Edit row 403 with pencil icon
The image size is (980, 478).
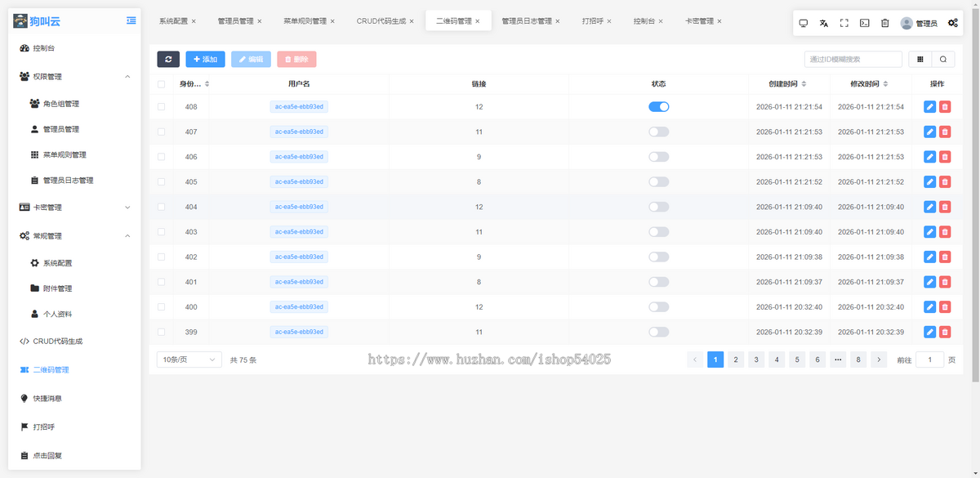pos(929,232)
